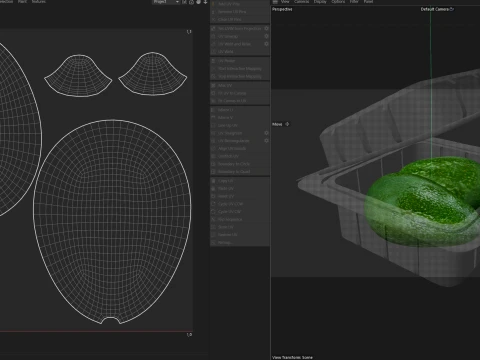Click the Paste UV icon
Viewport: 480px width, 360px height.
coord(214,189)
